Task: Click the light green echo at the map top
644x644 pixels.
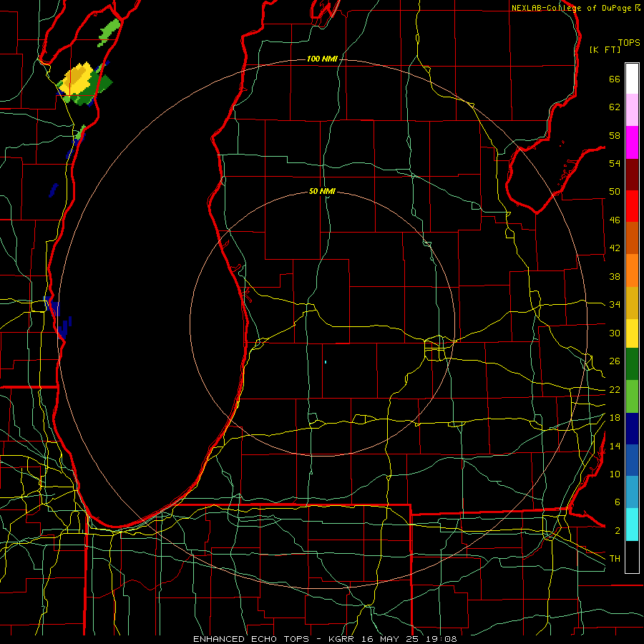Action: [109, 32]
